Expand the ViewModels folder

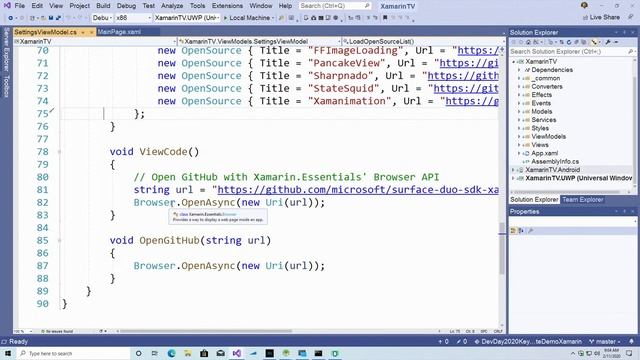(519, 136)
